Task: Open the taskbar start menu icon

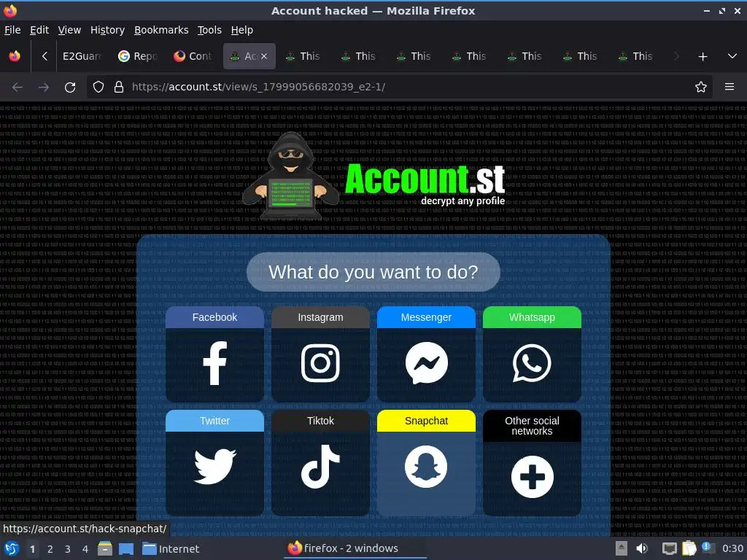Action: 11,548
